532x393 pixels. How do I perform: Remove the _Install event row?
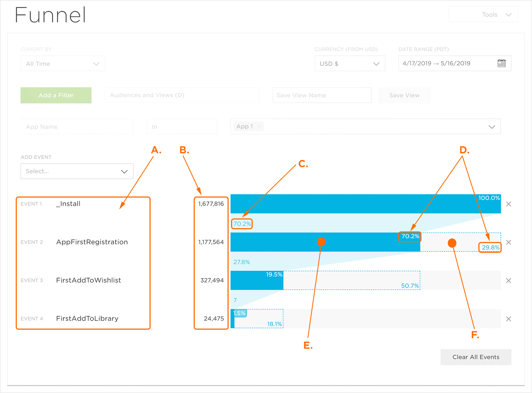click(508, 204)
